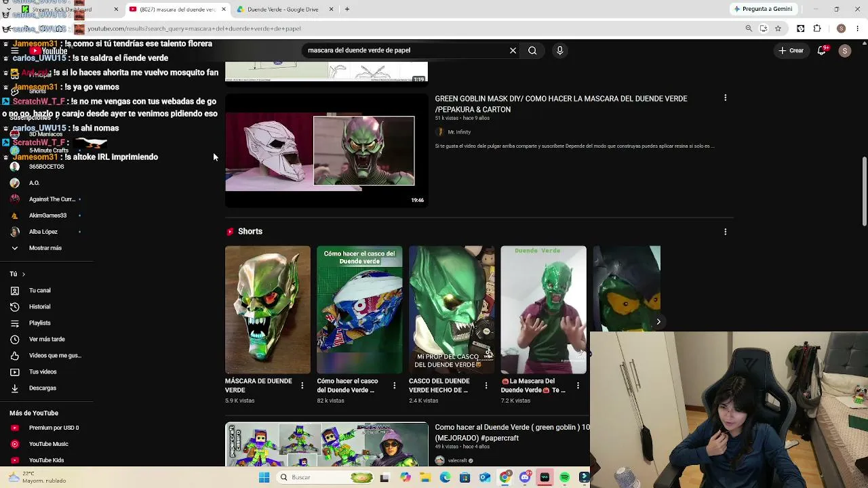The image size is (868, 488).
Task: Open Ver más tarde list
Action: point(46,339)
